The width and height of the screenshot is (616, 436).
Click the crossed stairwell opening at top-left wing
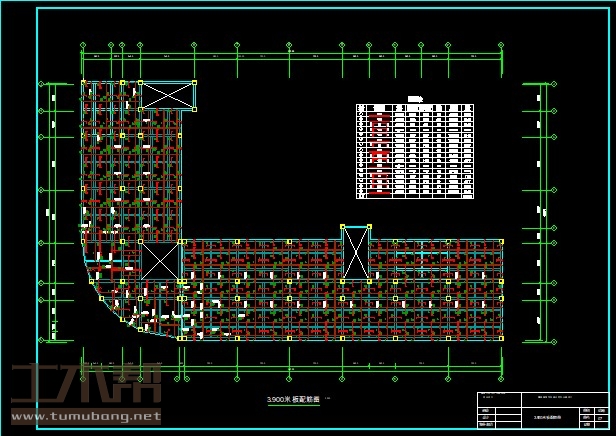[166, 96]
